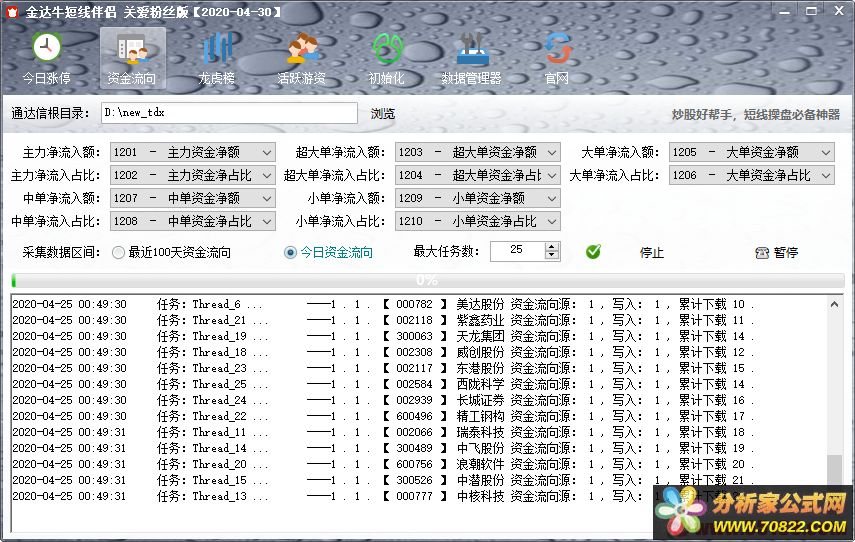Screen dimensions: 855x542
Task: Select the log row for 中潜股份
Action: [383, 480]
